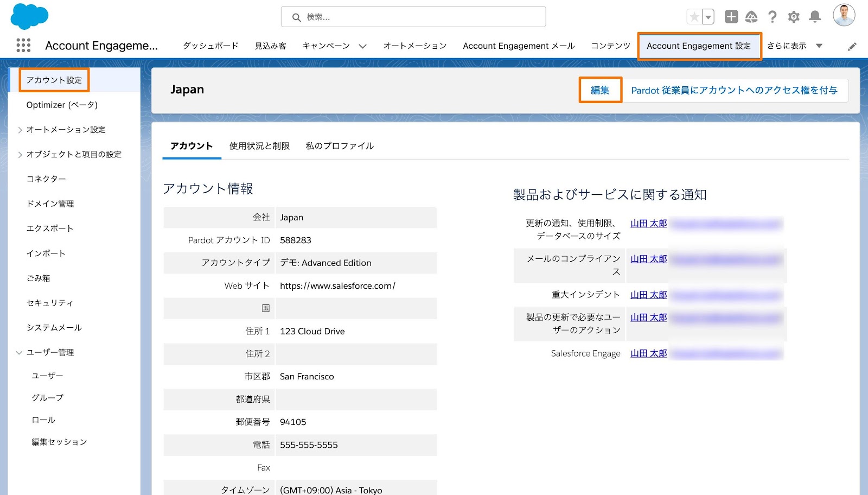The image size is (868, 495).
Task: Click the favorites star icon
Action: tap(694, 17)
